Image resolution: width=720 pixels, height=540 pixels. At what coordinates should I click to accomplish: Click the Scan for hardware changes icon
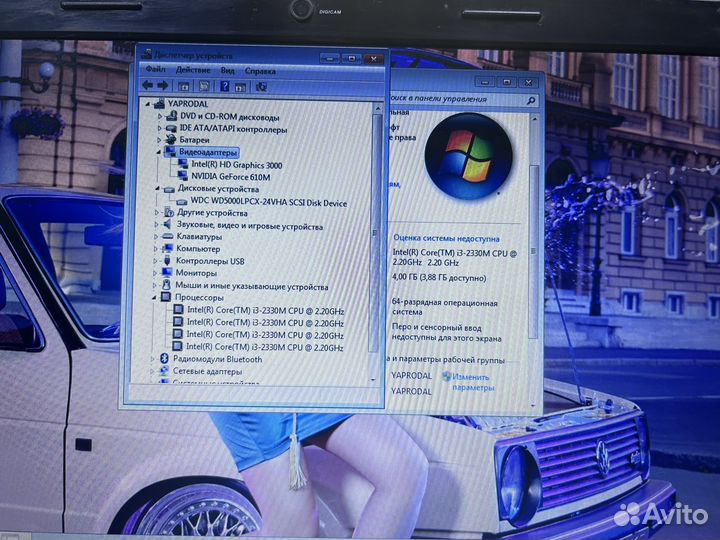pos(261,87)
